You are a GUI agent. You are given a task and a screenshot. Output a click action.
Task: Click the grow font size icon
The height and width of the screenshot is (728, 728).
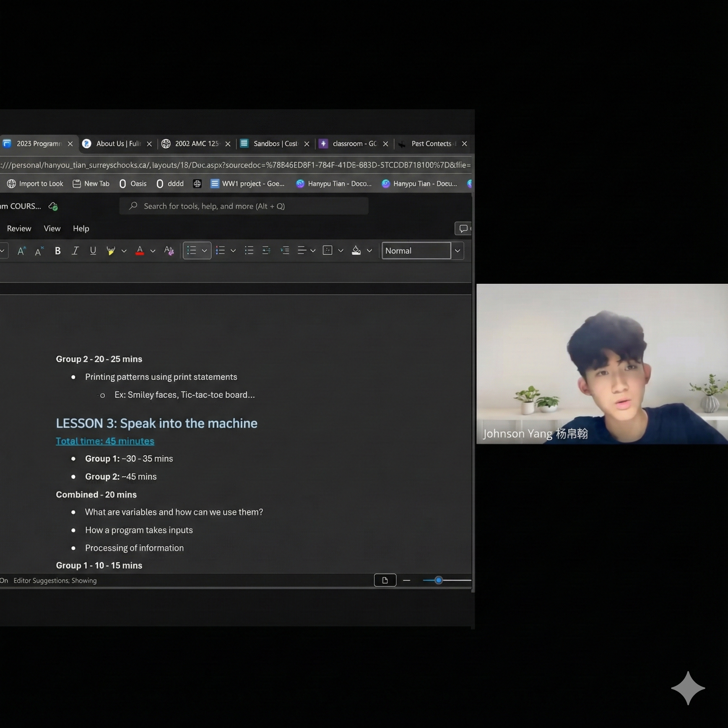click(x=21, y=251)
